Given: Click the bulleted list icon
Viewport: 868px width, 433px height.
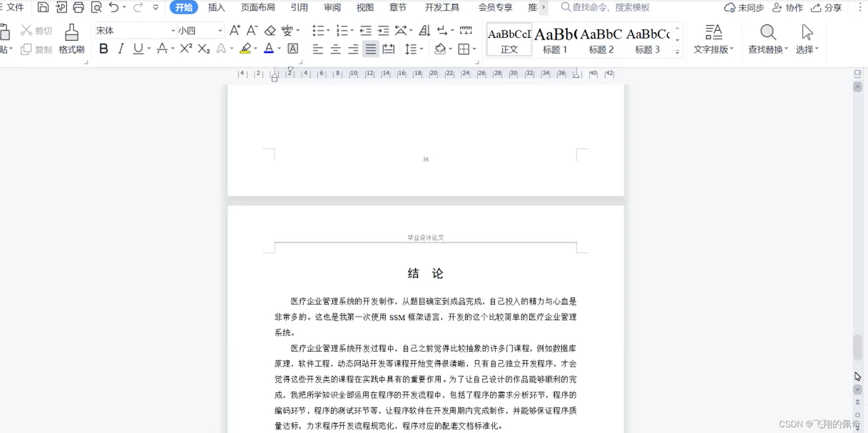Looking at the screenshot, I should coord(318,30).
